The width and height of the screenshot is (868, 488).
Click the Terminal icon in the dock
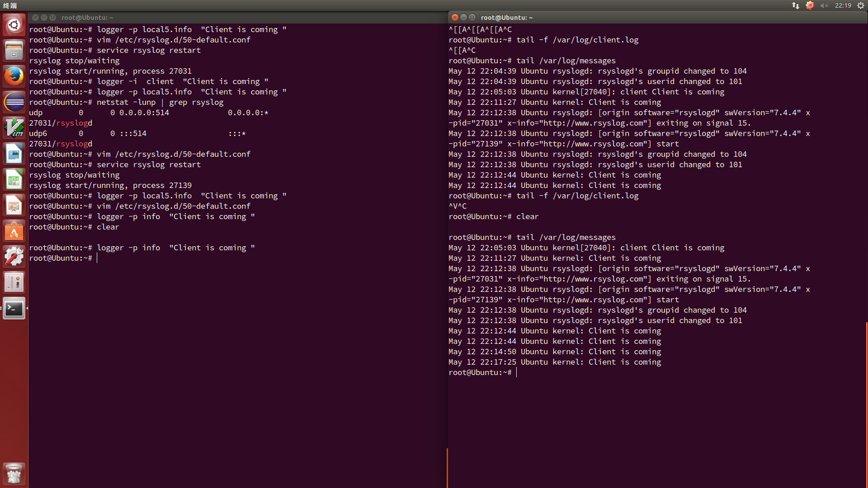pos(14,309)
